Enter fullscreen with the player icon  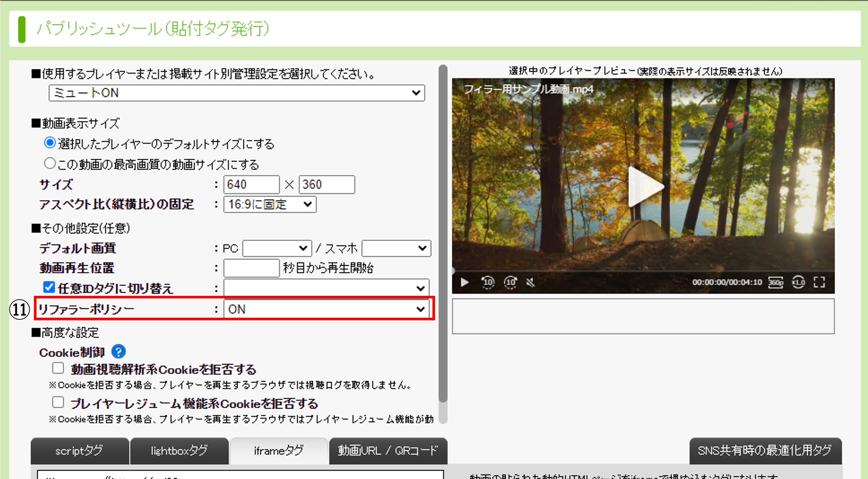[819, 282]
